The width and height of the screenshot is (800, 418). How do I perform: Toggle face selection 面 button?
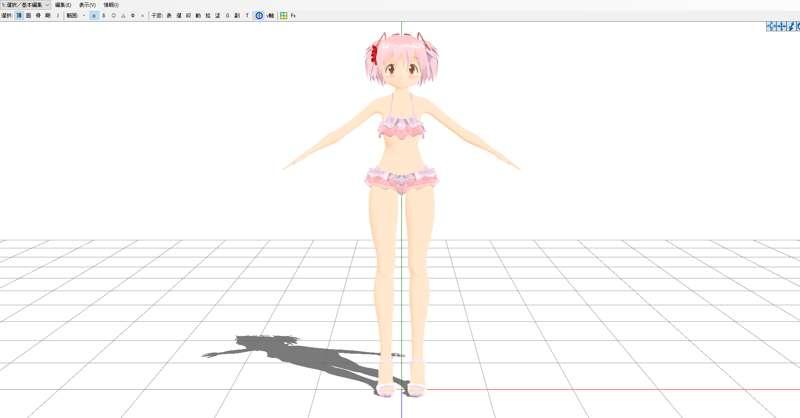click(29, 15)
